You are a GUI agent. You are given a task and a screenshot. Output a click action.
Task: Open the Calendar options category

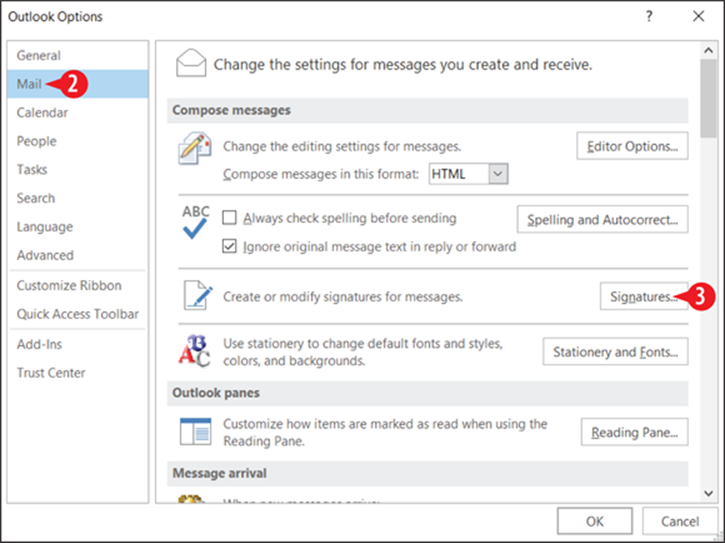(78, 112)
